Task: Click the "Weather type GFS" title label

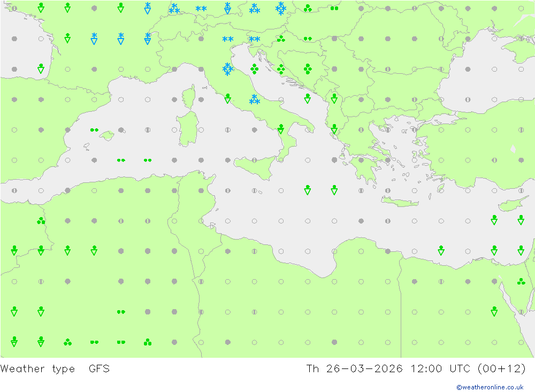Action: [x=55, y=369]
